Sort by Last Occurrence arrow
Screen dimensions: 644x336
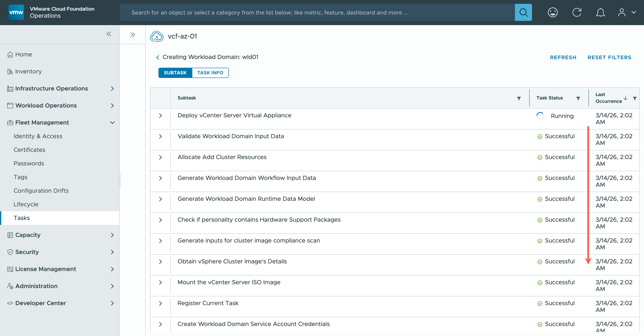[x=625, y=98]
